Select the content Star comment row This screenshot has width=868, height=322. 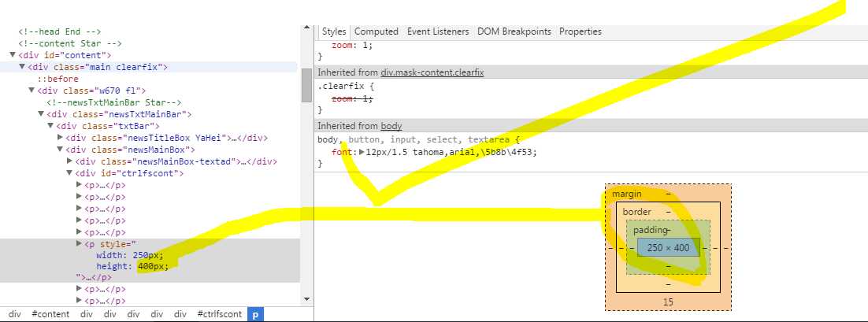(x=70, y=43)
